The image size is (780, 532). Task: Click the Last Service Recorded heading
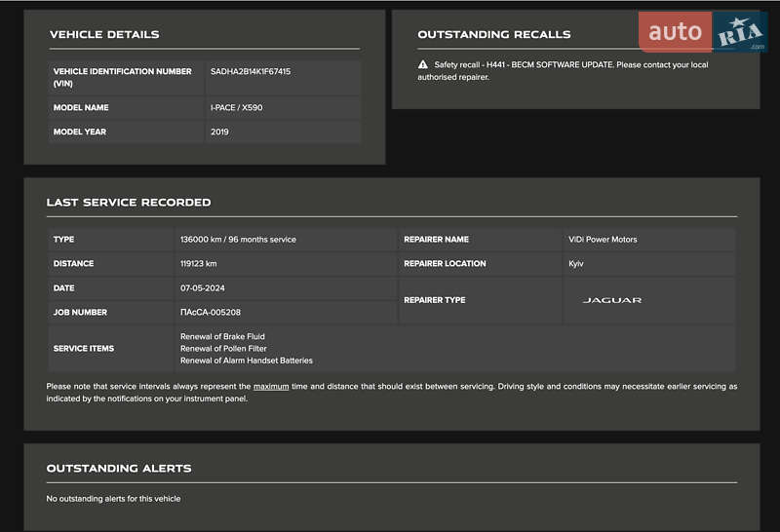[x=129, y=203]
